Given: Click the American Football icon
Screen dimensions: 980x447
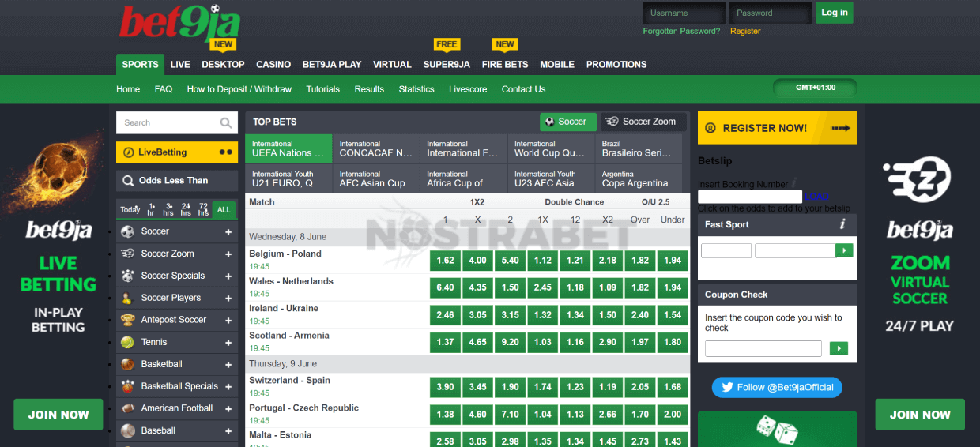Looking at the screenshot, I should point(127,408).
